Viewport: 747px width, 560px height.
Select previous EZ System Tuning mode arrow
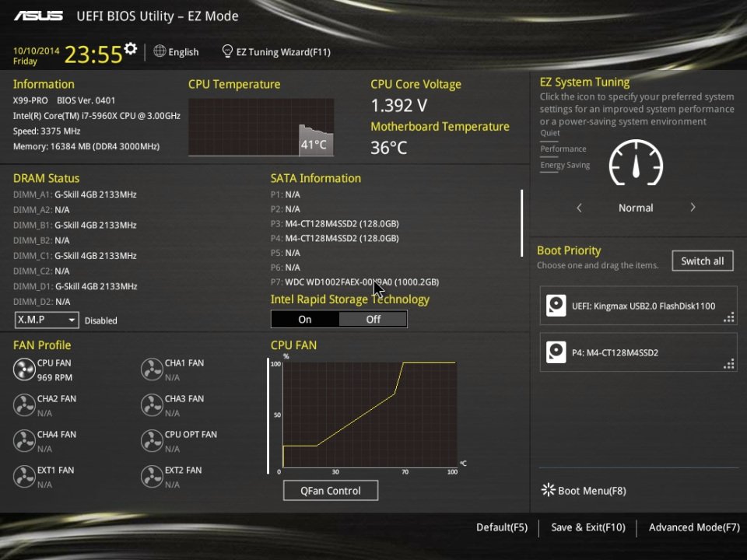[579, 208]
